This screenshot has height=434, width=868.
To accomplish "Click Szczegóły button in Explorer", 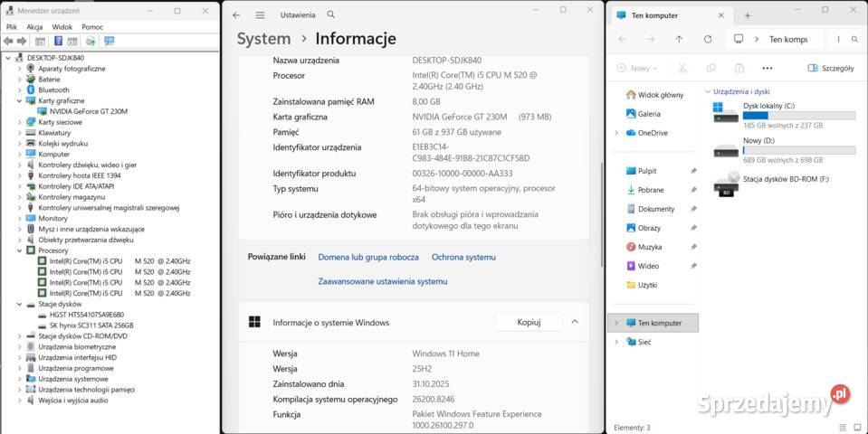I will click(x=830, y=68).
